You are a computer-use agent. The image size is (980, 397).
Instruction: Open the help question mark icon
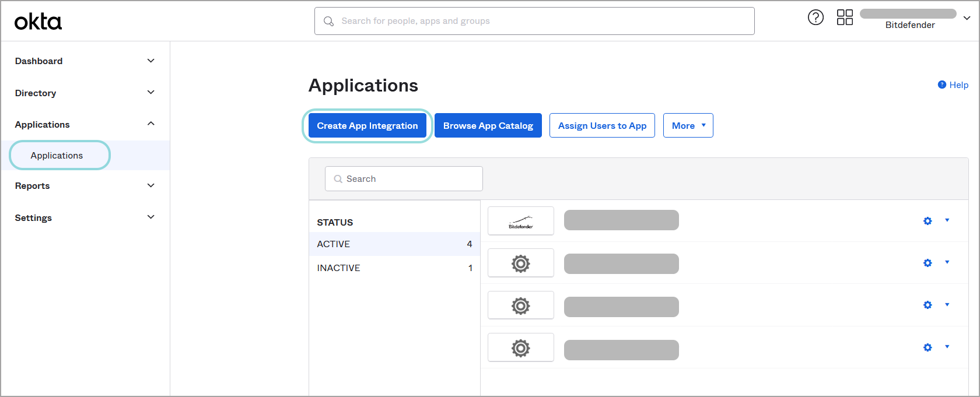(815, 17)
